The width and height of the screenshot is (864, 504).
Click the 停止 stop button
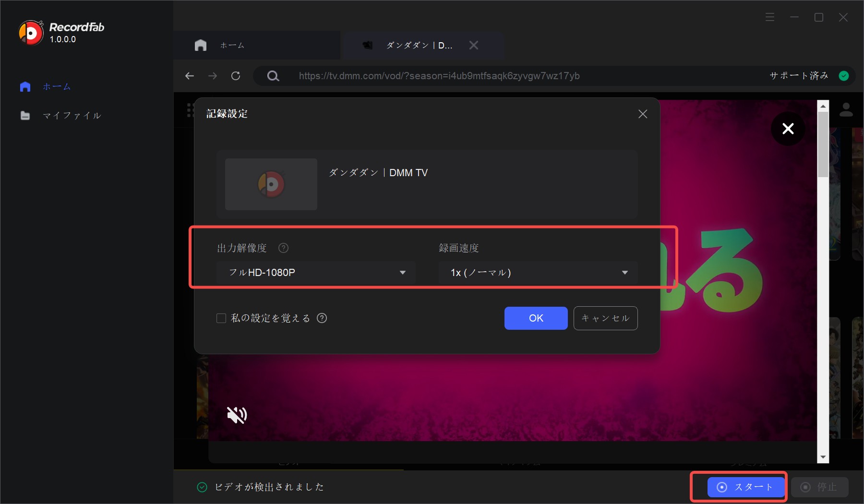click(x=820, y=487)
